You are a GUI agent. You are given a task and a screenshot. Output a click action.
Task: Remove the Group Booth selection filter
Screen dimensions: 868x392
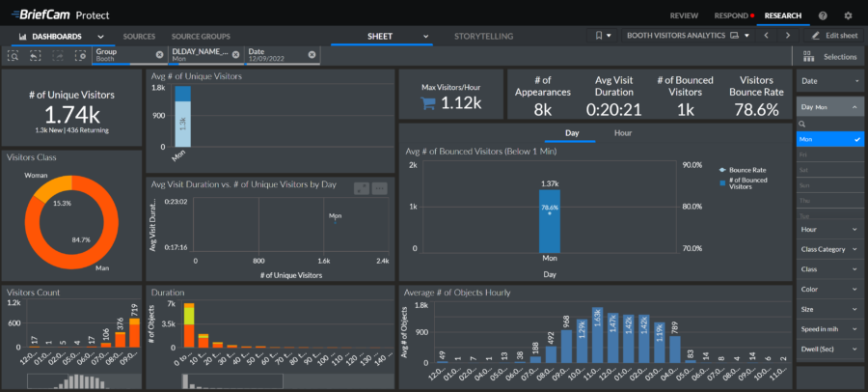(160, 54)
